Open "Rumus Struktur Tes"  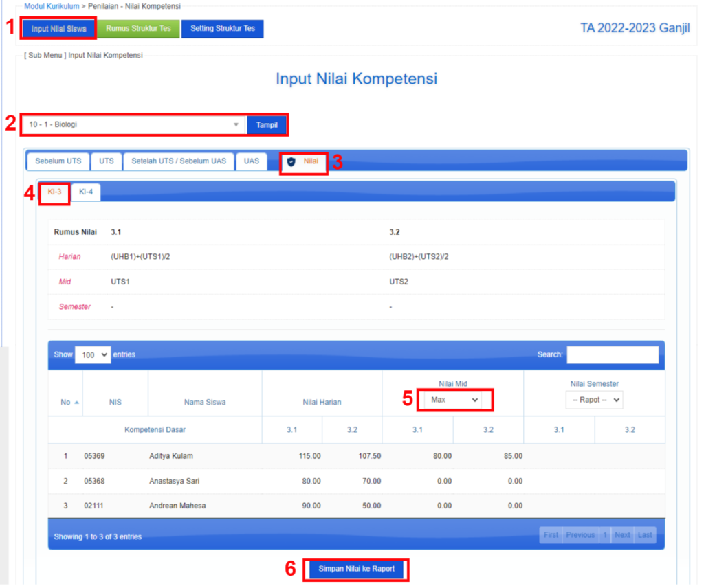click(138, 29)
